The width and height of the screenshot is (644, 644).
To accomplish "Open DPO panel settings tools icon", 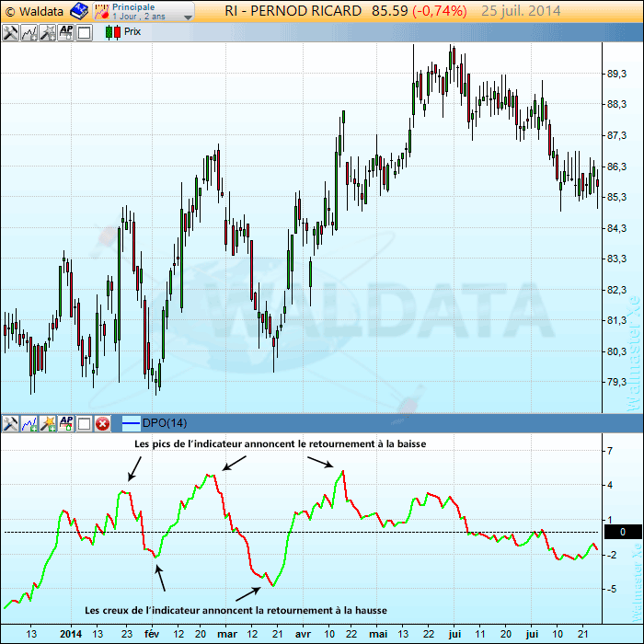I will [10, 423].
